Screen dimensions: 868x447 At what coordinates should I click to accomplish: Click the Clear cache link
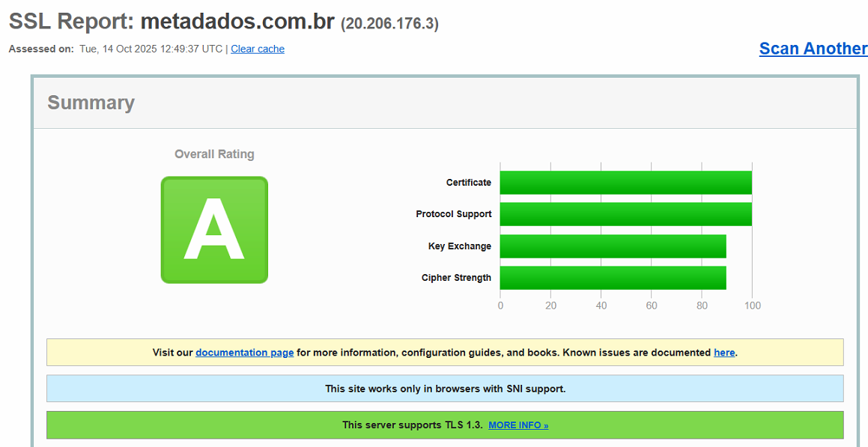pyautogui.click(x=257, y=49)
